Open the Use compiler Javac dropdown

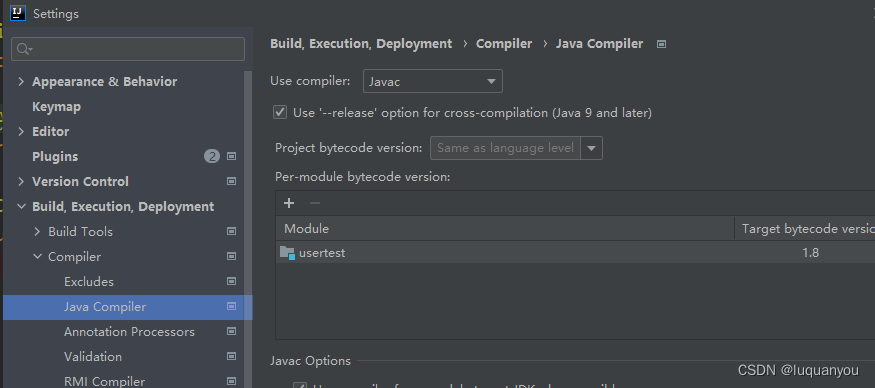click(x=432, y=82)
